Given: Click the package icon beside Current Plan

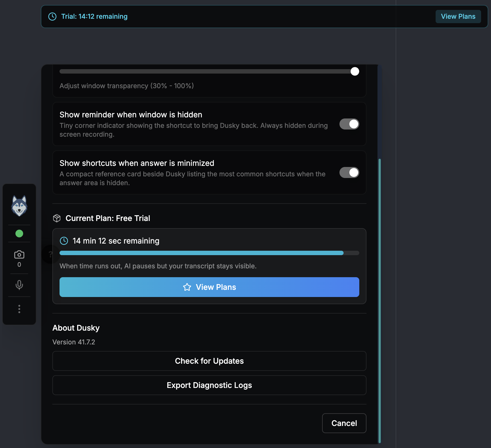Looking at the screenshot, I should (57, 218).
